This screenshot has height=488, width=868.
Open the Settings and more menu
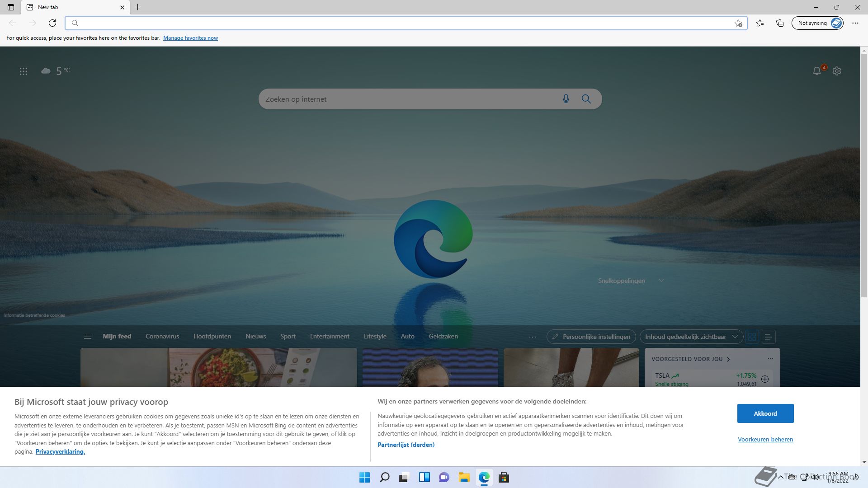click(x=855, y=23)
